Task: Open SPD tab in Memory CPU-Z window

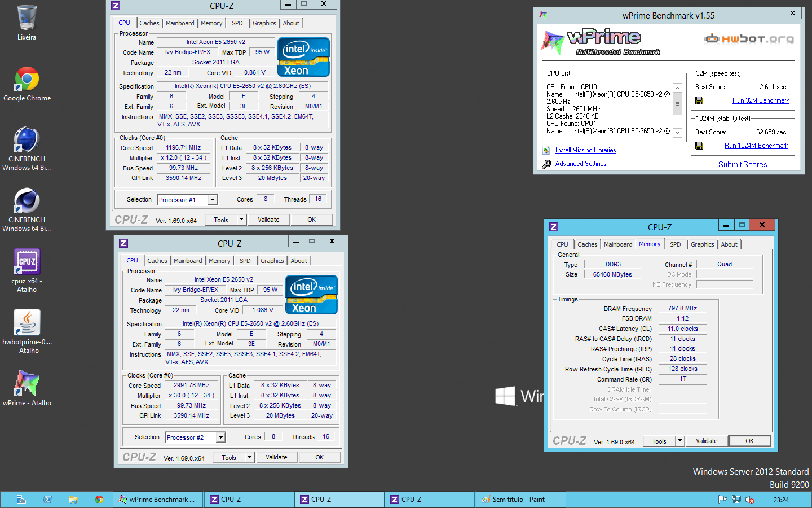Action: click(x=676, y=244)
